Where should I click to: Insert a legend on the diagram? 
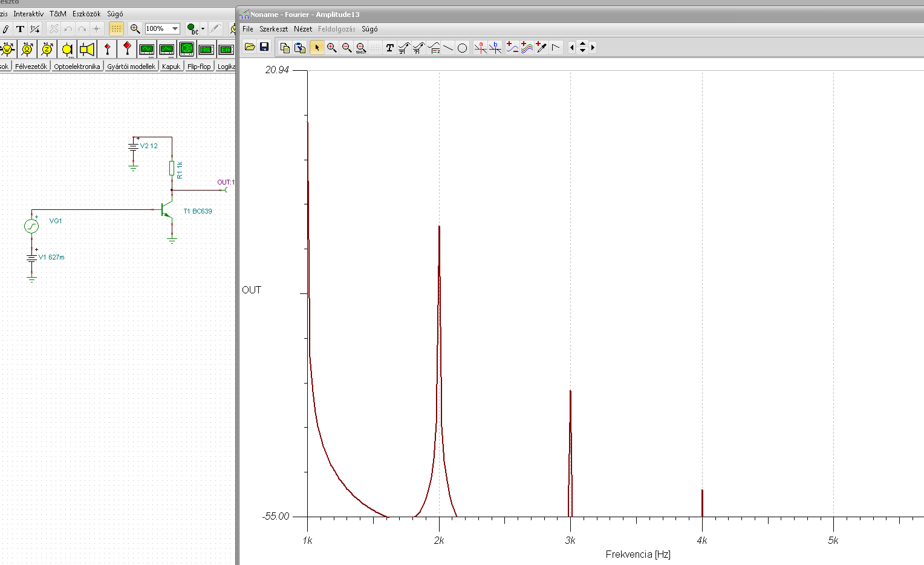pos(434,48)
